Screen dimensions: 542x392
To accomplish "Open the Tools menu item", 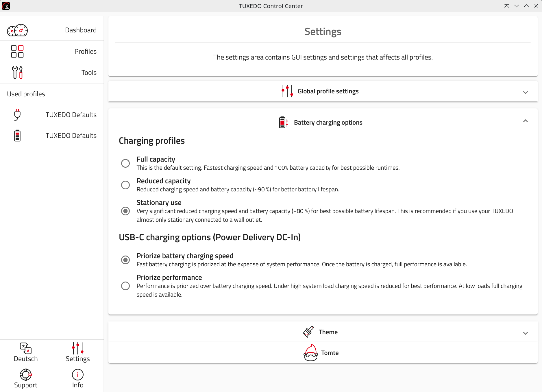I will (x=52, y=73).
